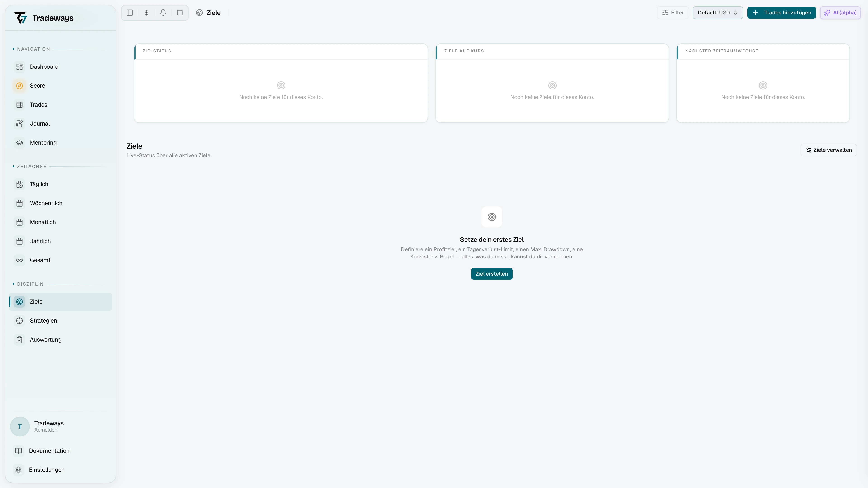The image size is (868, 488).
Task: Open the Journal section
Action: (x=61, y=124)
